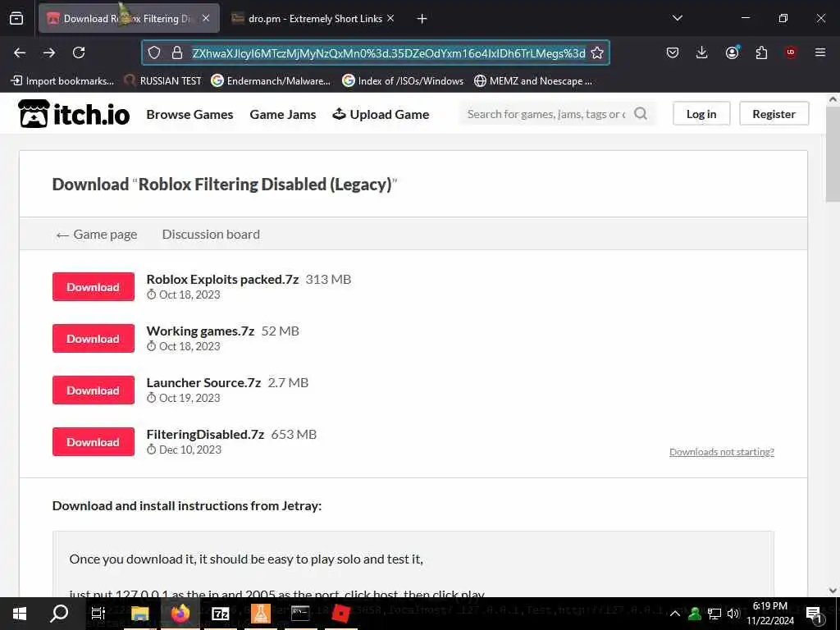Open a new browser tab
Screen dimensions: 840x630
click(x=422, y=19)
